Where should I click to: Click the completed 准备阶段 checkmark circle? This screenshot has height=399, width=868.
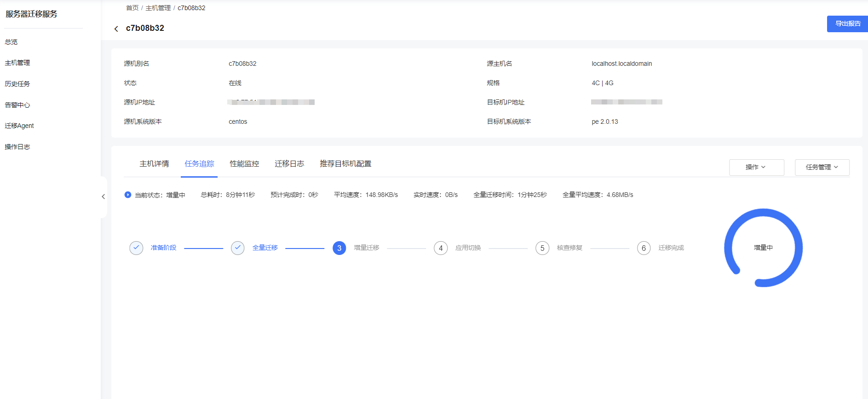pyautogui.click(x=136, y=248)
